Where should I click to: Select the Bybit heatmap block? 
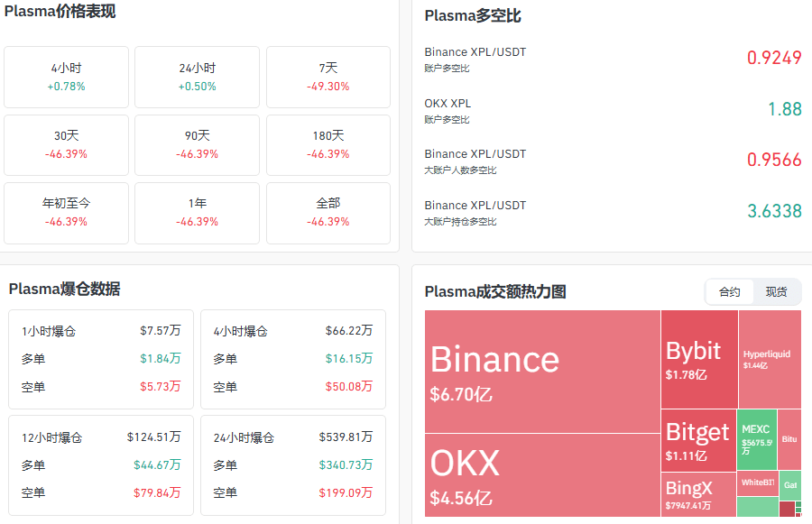pyautogui.click(x=698, y=359)
